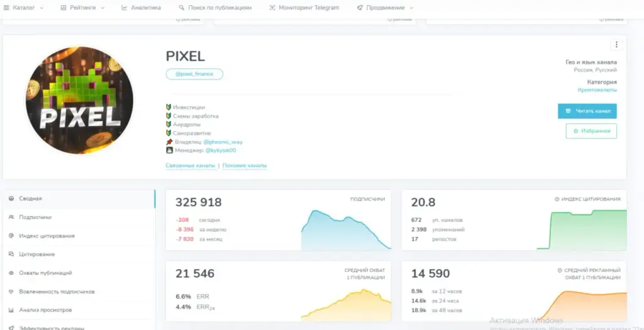Select Индекс цитирования sidebar tab

79,236
